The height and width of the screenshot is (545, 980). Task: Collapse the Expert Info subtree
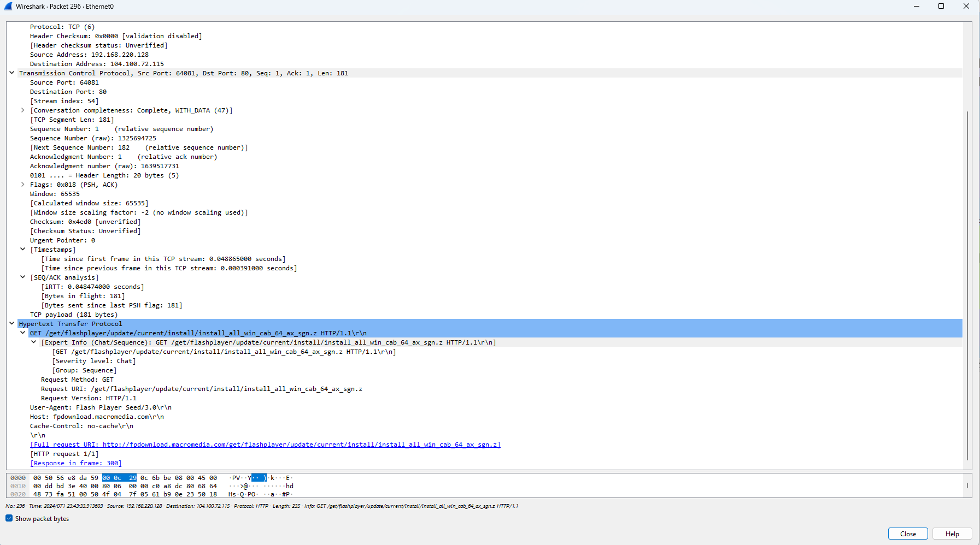pos(33,342)
